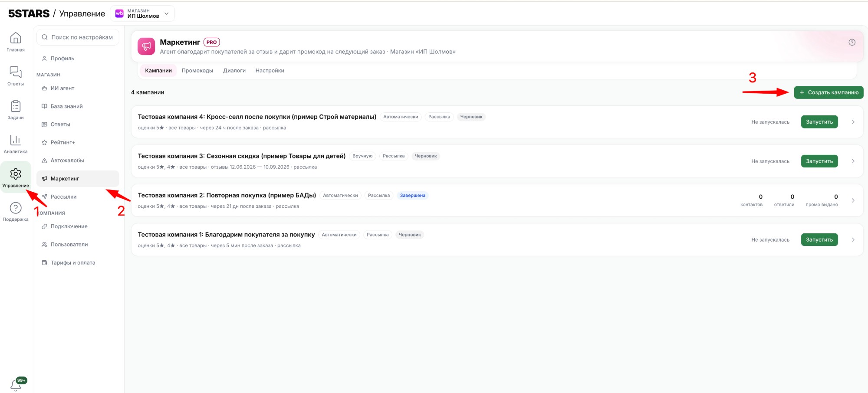The height and width of the screenshot is (393, 868).
Task: Launch Тестовая компания 1 with Запустить
Action: (x=819, y=240)
